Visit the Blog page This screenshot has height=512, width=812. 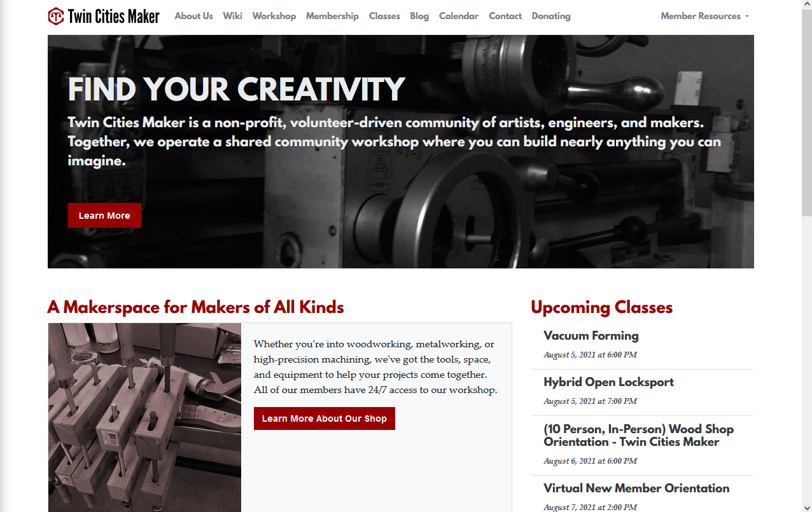point(419,16)
